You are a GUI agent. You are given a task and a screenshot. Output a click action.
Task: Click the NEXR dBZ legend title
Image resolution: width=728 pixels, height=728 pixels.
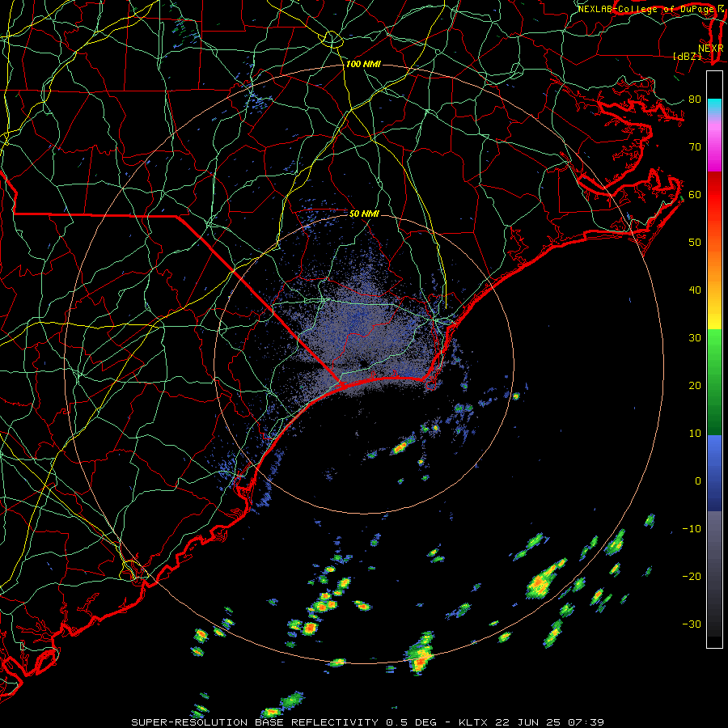(x=698, y=52)
